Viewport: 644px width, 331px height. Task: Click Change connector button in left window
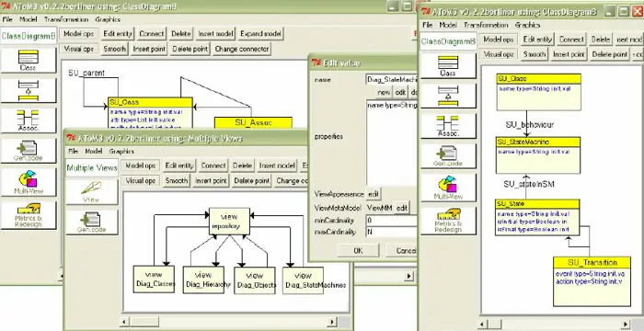[x=241, y=49]
